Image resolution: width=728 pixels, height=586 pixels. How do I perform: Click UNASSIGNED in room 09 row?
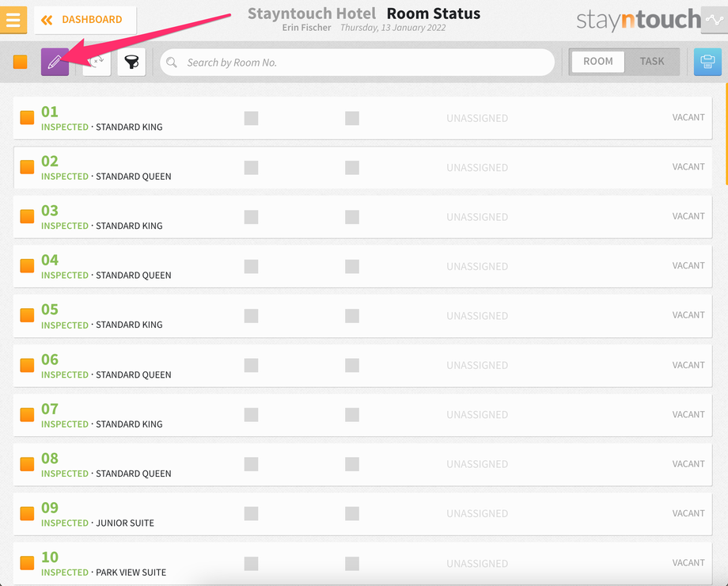coord(477,513)
